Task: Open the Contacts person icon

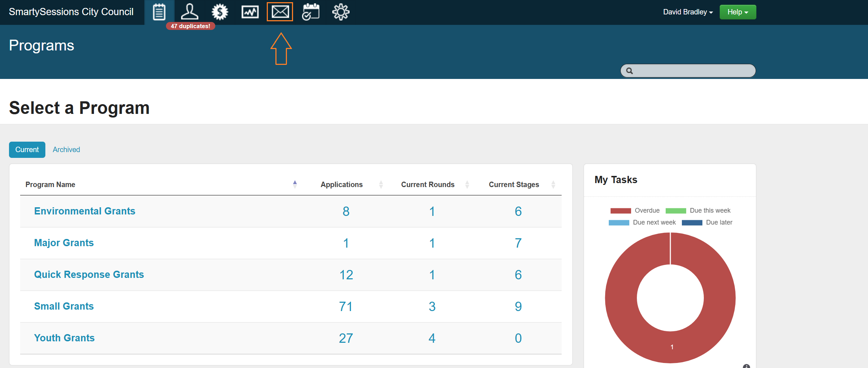Action: coord(189,12)
